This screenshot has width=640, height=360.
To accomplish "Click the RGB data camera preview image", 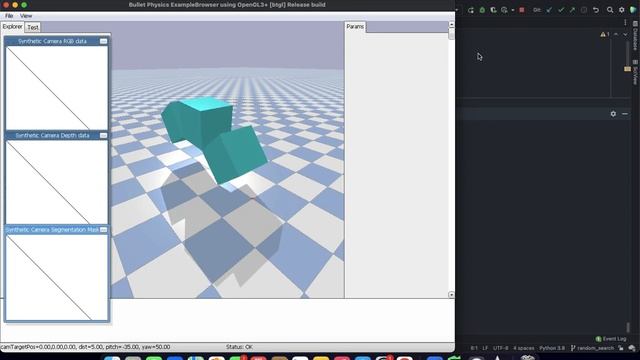I will coord(57,88).
